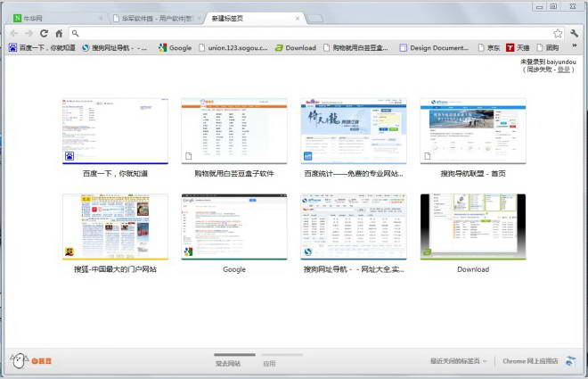Image resolution: width=588 pixels, height=379 pixels.
Task: Select the 新建标签页 tab
Action: pos(255,18)
